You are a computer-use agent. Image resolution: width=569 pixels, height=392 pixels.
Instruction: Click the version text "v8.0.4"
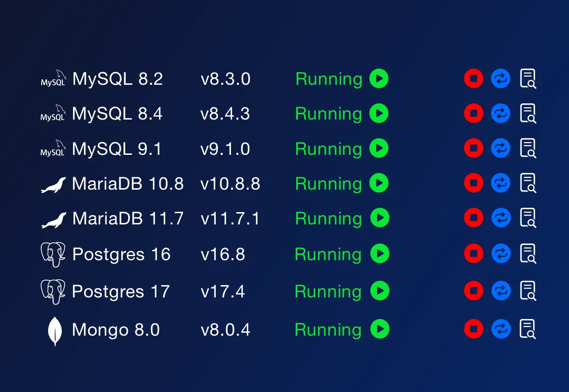pyautogui.click(x=225, y=330)
